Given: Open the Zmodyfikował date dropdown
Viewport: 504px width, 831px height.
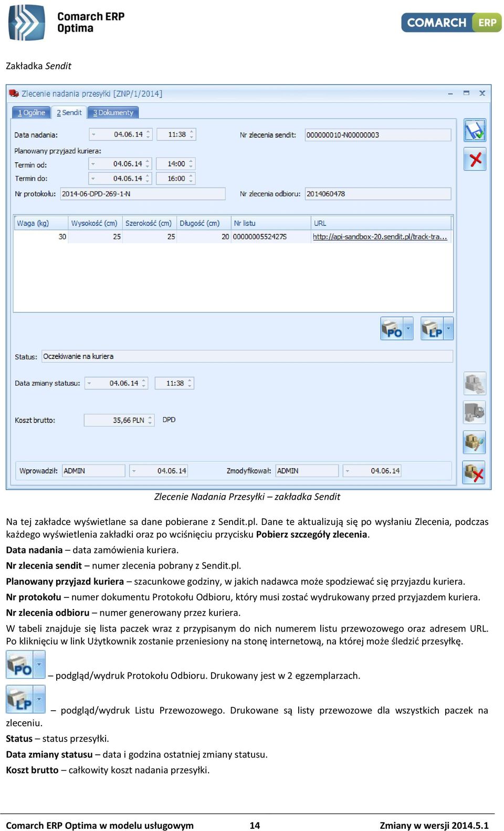Looking at the screenshot, I should click(347, 471).
